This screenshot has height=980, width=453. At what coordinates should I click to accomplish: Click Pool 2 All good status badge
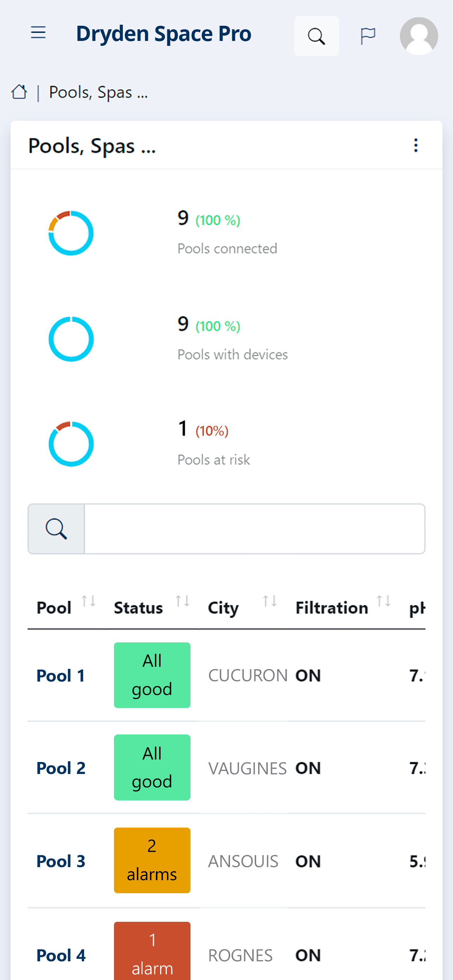[152, 767]
